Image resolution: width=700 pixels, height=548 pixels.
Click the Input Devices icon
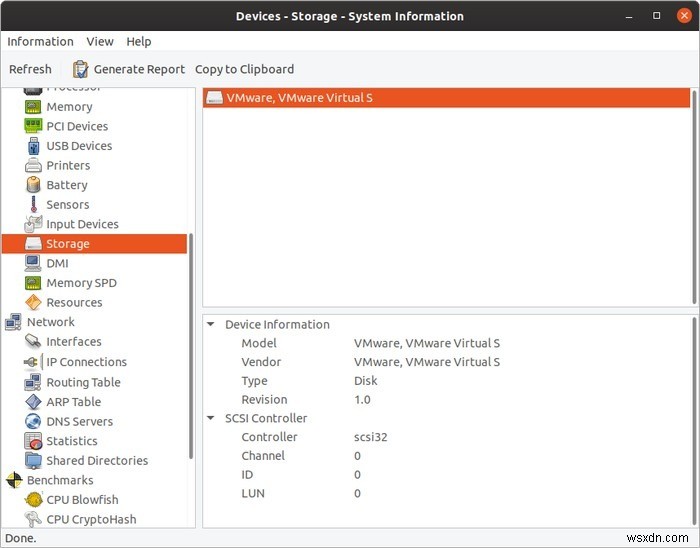pyautogui.click(x=33, y=224)
